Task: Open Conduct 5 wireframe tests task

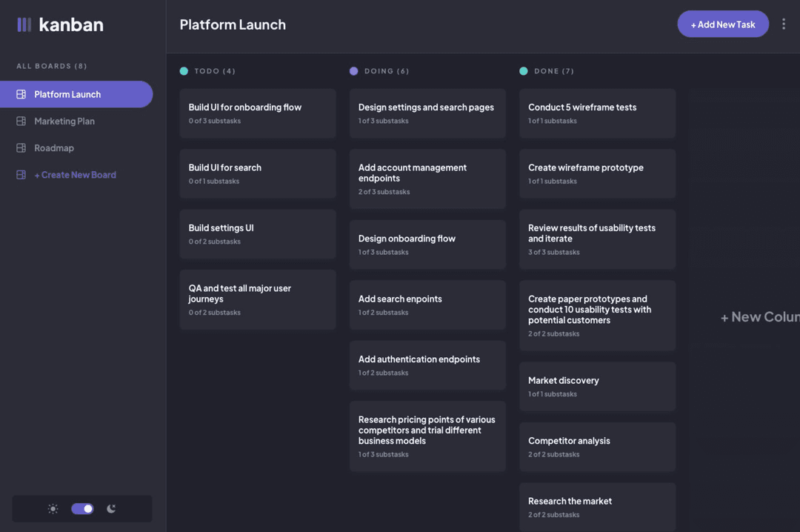Action: coord(598,113)
